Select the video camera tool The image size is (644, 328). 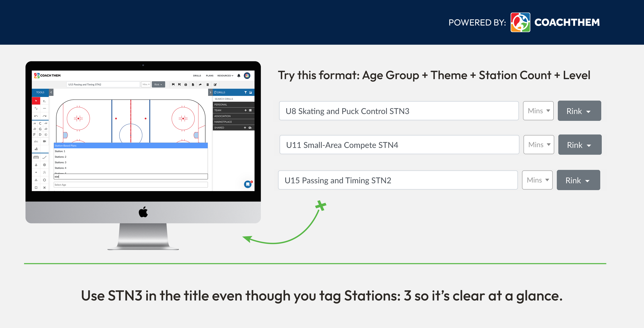coord(45,141)
